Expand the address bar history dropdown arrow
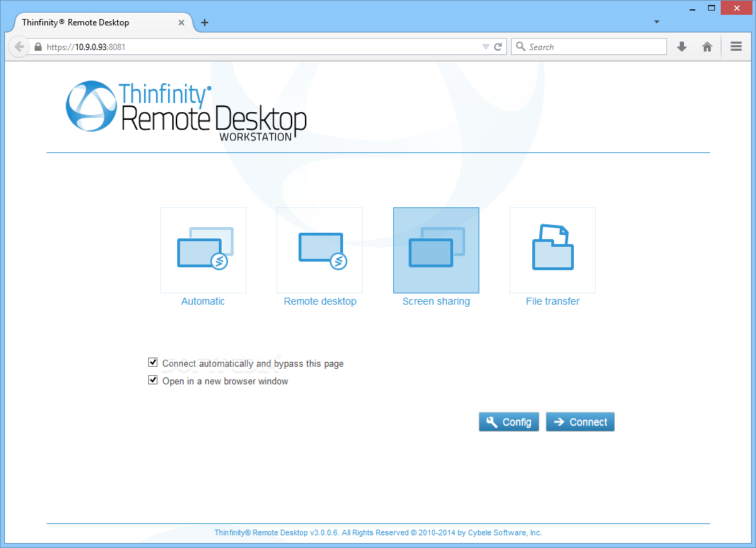The image size is (756, 548). click(486, 47)
